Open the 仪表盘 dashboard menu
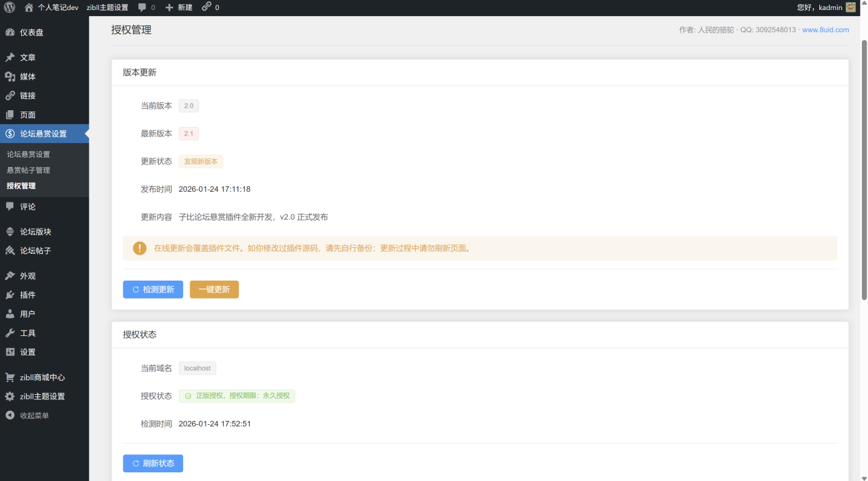 coord(31,32)
